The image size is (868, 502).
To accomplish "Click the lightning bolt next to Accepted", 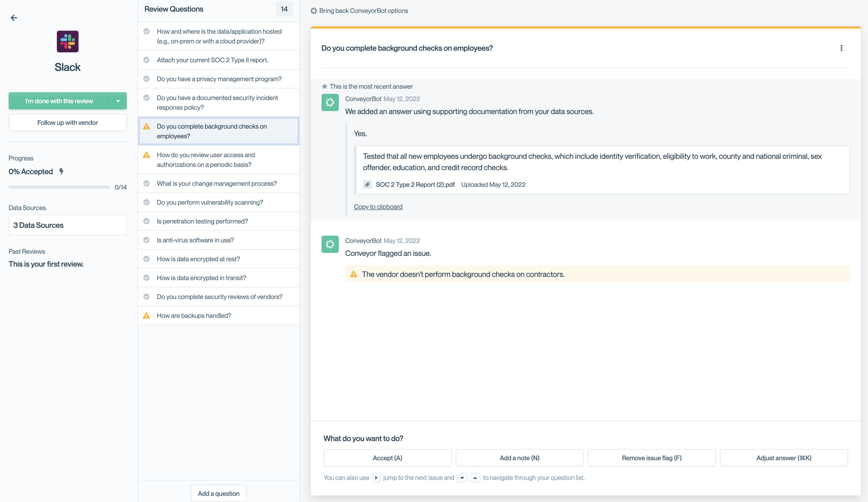I will [61, 171].
